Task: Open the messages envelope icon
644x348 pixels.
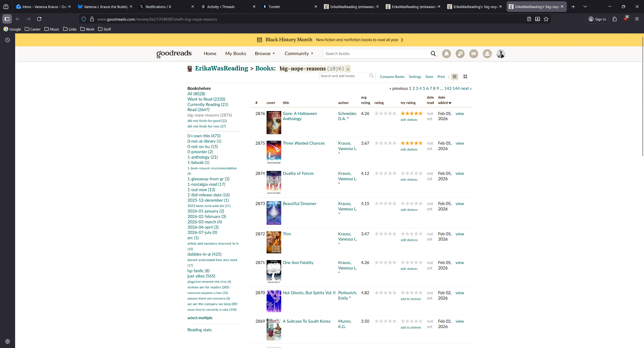Action: tap(473, 54)
